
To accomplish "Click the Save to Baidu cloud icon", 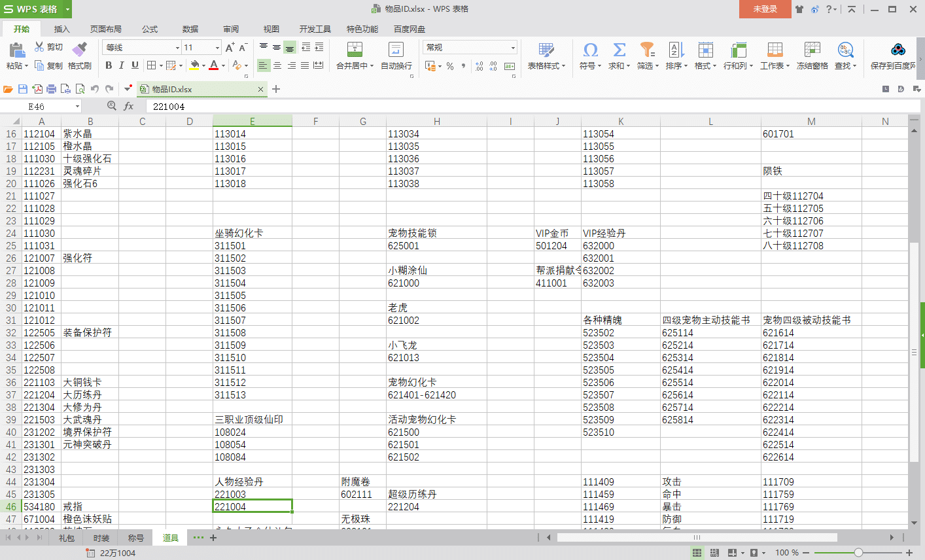I will pyautogui.click(x=898, y=50).
